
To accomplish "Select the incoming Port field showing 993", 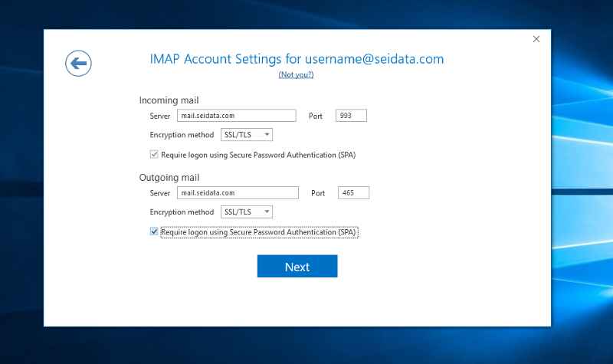I will tap(351, 116).
